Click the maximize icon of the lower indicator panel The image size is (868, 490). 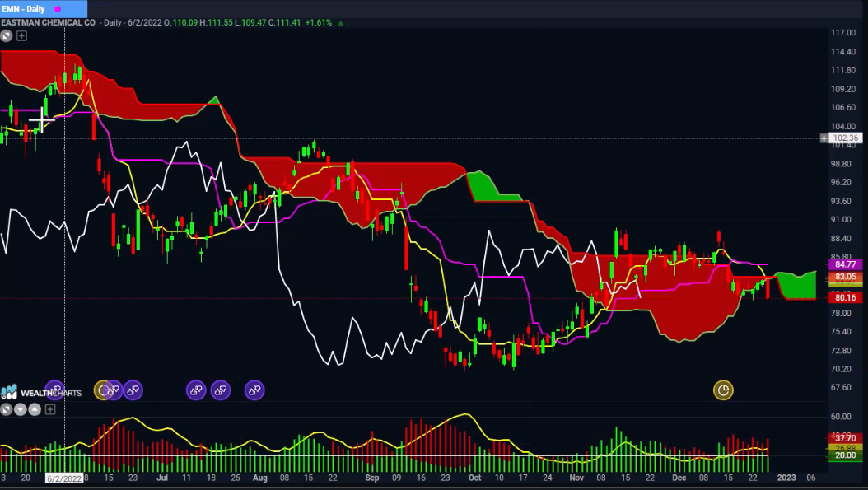point(6,410)
